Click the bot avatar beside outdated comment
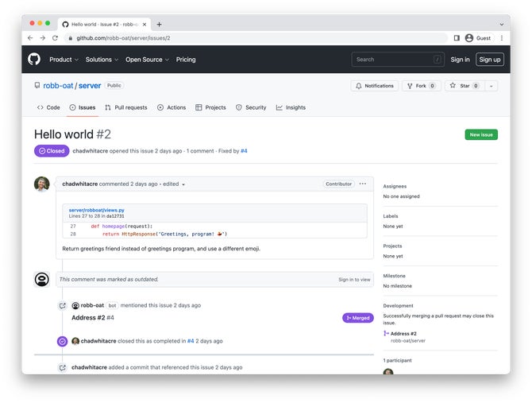The height and width of the screenshot is (403, 532). point(42,280)
